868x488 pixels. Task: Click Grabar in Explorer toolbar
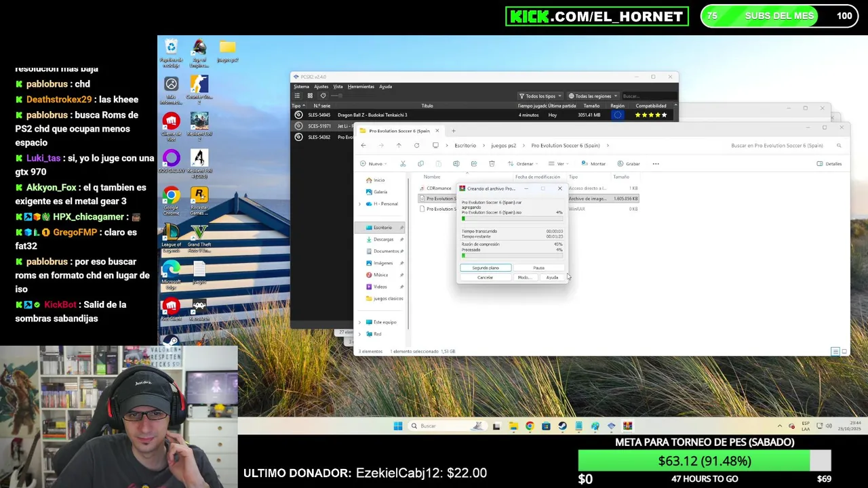628,163
